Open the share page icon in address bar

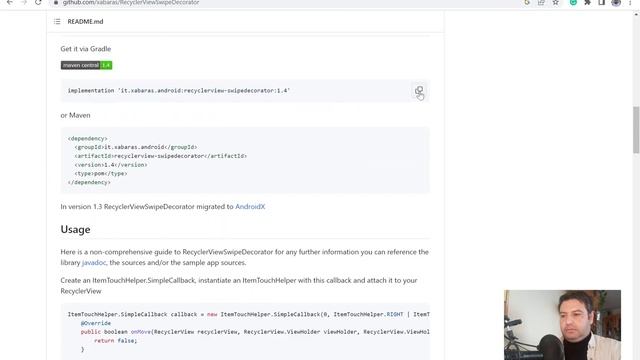pos(541,2)
